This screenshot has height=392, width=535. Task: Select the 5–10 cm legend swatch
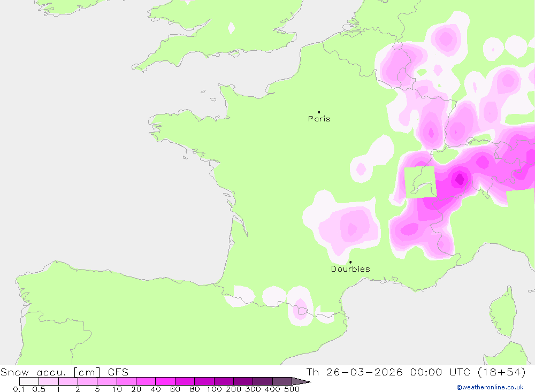click(x=107, y=381)
